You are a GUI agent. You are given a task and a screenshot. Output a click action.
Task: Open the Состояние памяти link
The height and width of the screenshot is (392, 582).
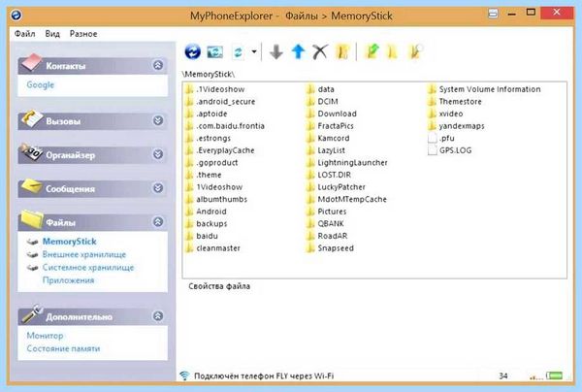pos(63,348)
